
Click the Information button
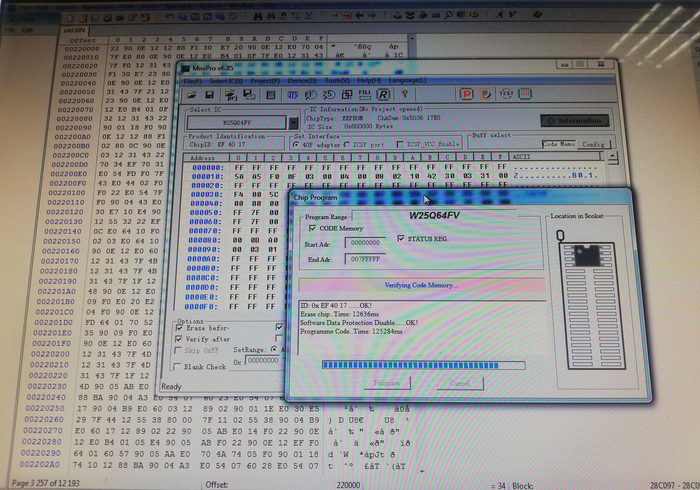pos(575,120)
